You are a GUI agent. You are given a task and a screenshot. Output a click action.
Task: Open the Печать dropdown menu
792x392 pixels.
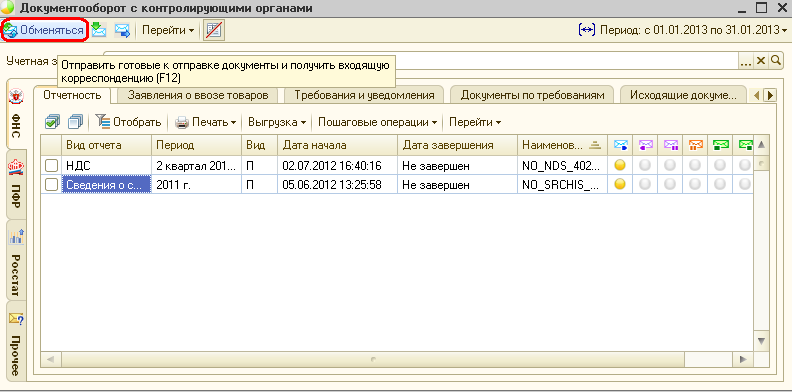(206, 122)
